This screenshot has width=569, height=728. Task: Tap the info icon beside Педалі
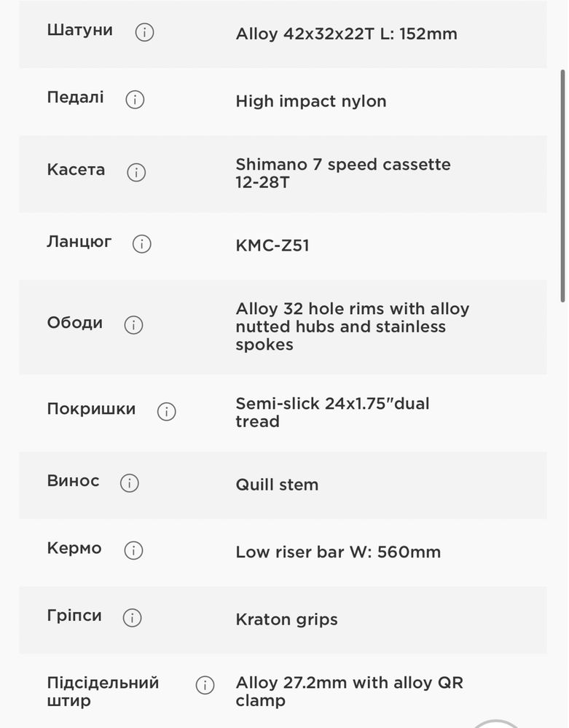(135, 100)
